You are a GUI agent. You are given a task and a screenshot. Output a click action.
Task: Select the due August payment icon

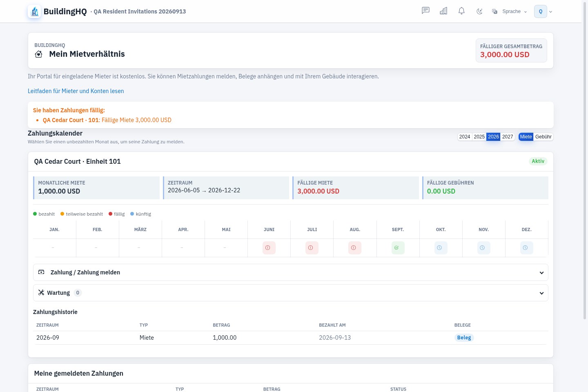(x=355, y=248)
